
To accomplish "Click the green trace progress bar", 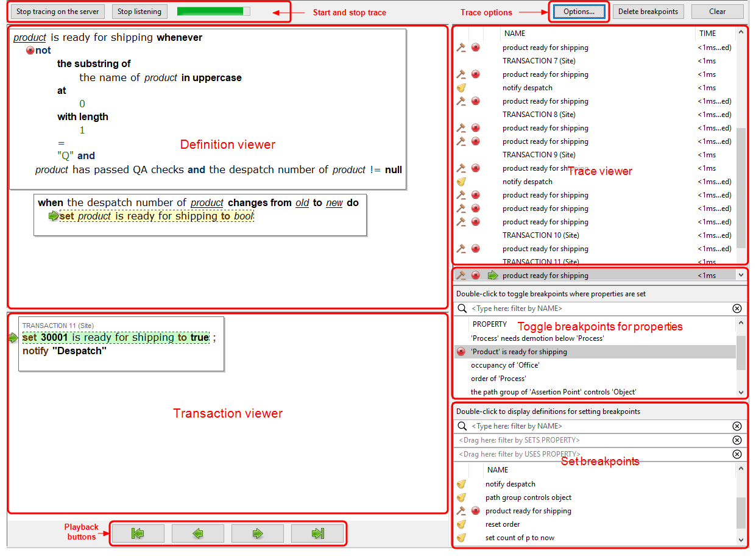I will tap(213, 12).
